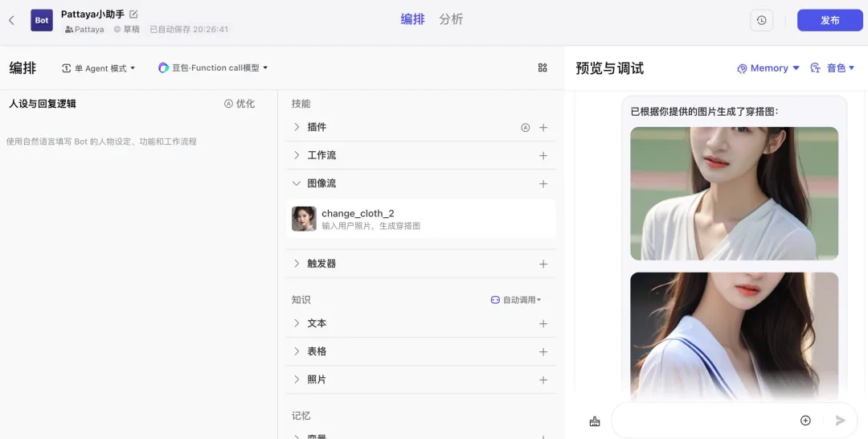Image resolution: width=868 pixels, height=439 pixels.
Task: Open the 自动调用 dropdown in 知识
Action: 516,300
